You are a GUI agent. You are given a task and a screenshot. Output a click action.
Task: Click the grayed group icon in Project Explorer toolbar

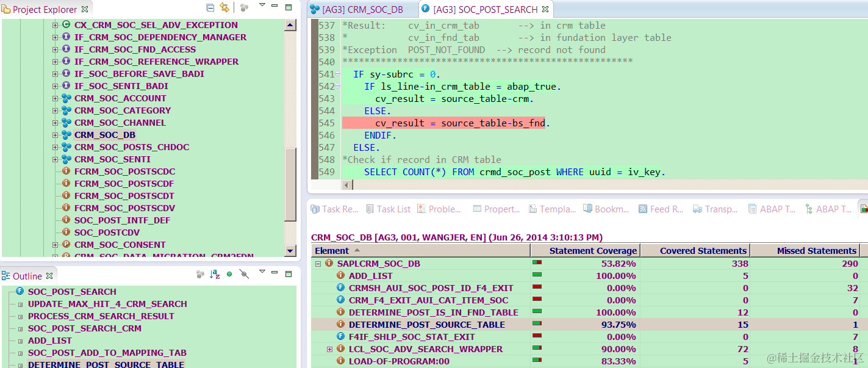[x=244, y=8]
